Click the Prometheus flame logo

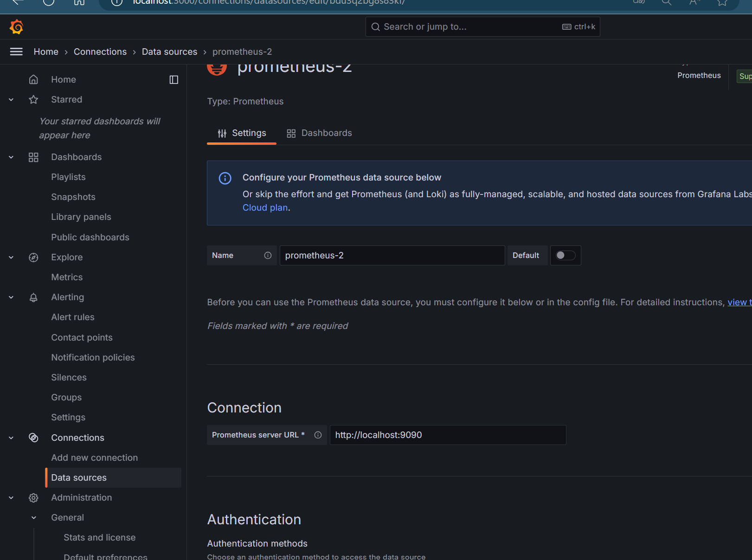point(217,69)
